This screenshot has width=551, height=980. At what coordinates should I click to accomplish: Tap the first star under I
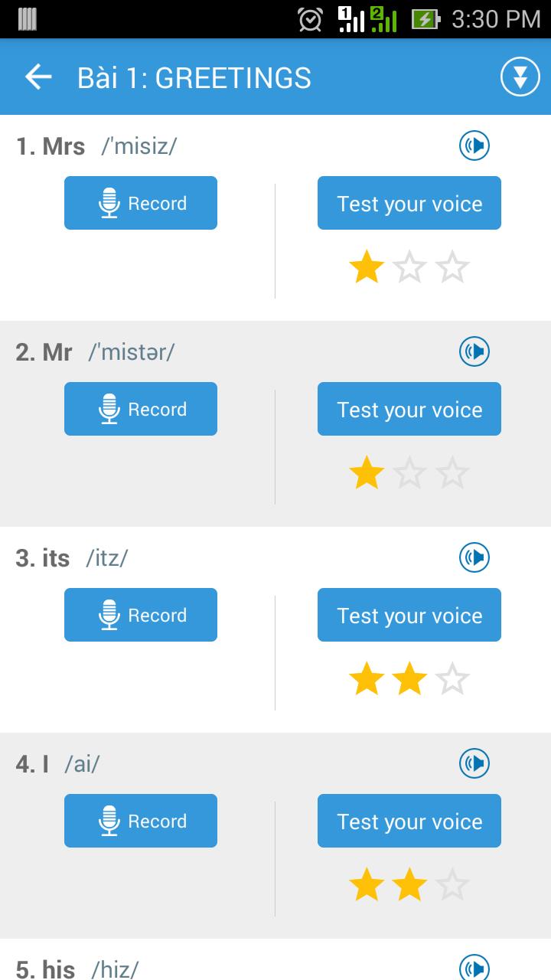click(367, 886)
